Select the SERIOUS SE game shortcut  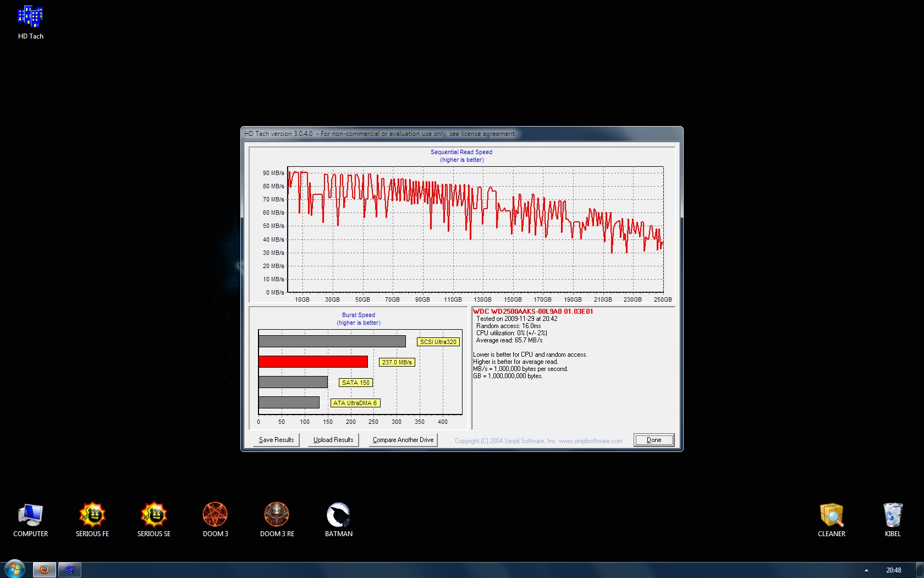(154, 520)
